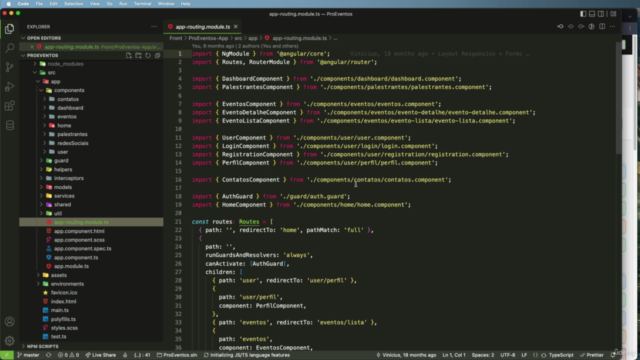This screenshot has width=640, height=360.
Task: Change Spaces: 2 indentation setting
Action: tap(483, 355)
